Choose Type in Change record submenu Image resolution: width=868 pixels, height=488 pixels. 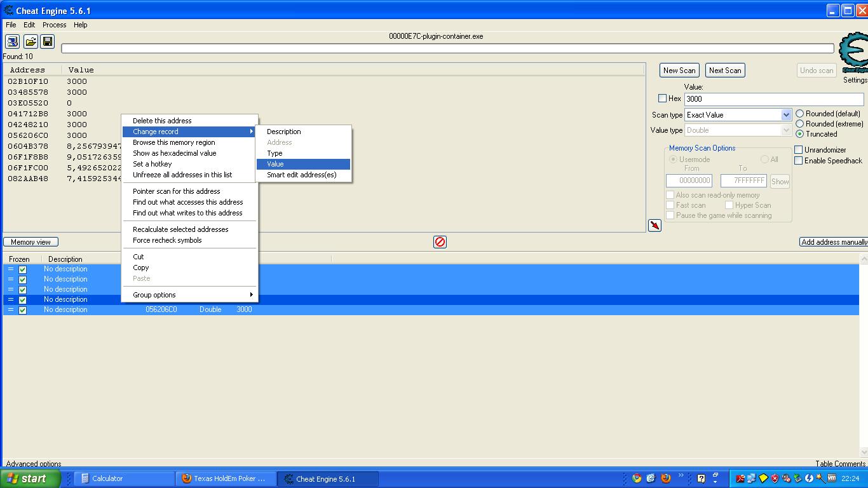tap(303, 153)
